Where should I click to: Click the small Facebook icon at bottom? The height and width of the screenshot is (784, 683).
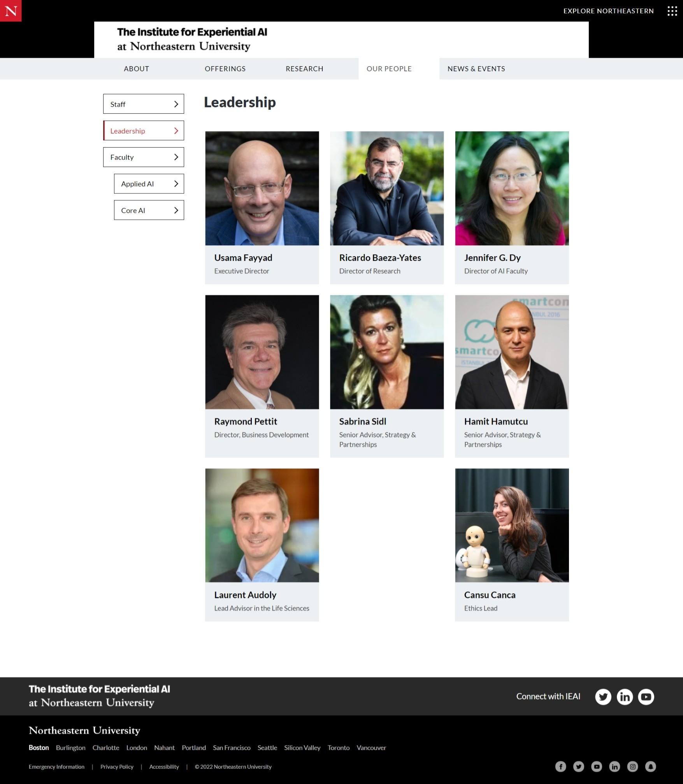(x=560, y=766)
